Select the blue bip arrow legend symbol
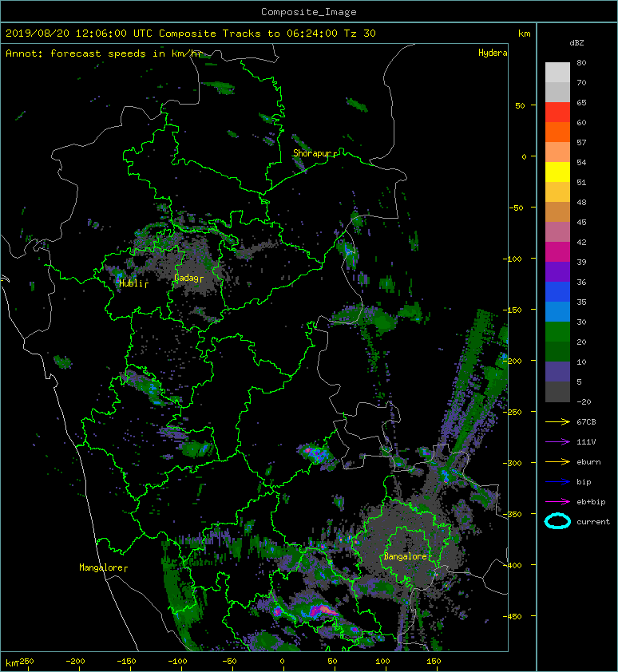The image size is (618, 672). 557,482
